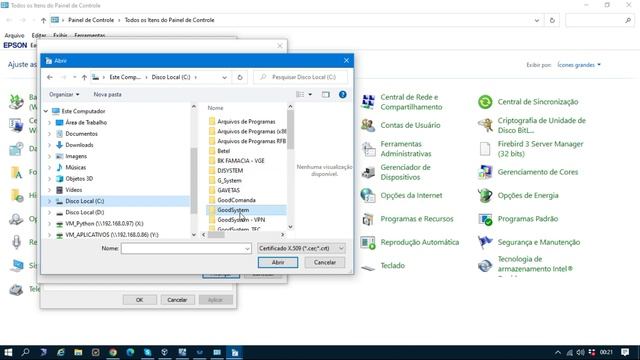Go up one folder level in Abrir
Viewport: 640px width, 360px height.
pos(84,77)
